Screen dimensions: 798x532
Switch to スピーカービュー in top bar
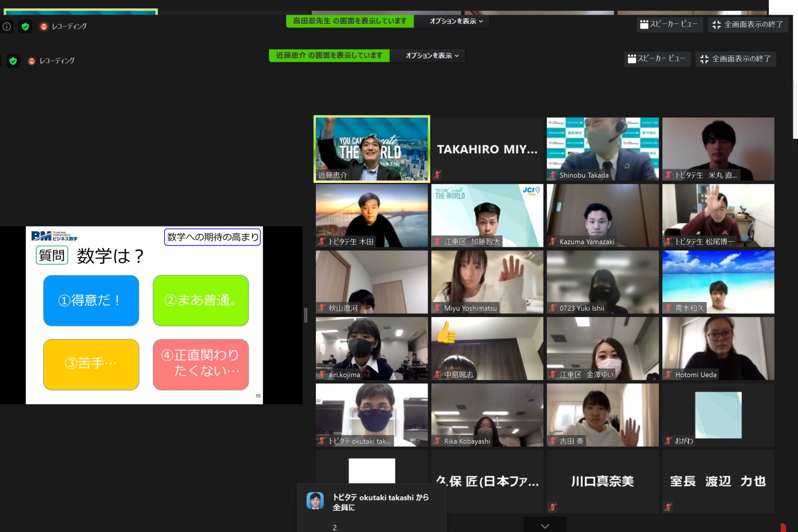[x=669, y=24]
